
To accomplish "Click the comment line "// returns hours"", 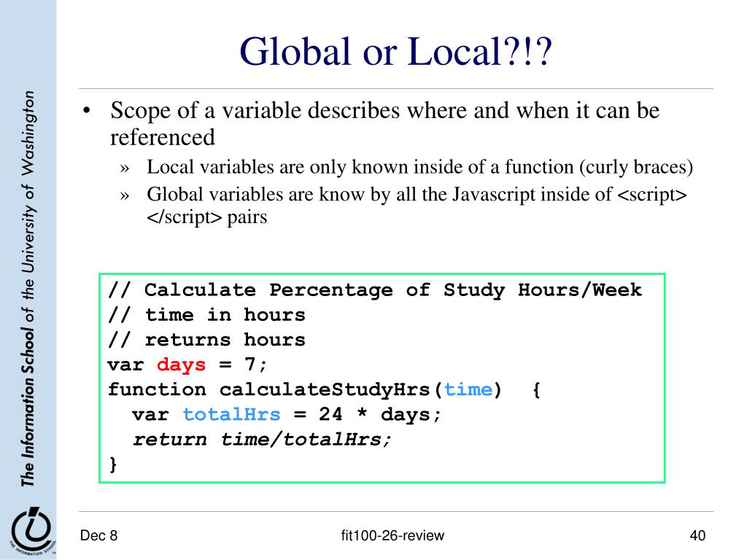I will 206,340.
